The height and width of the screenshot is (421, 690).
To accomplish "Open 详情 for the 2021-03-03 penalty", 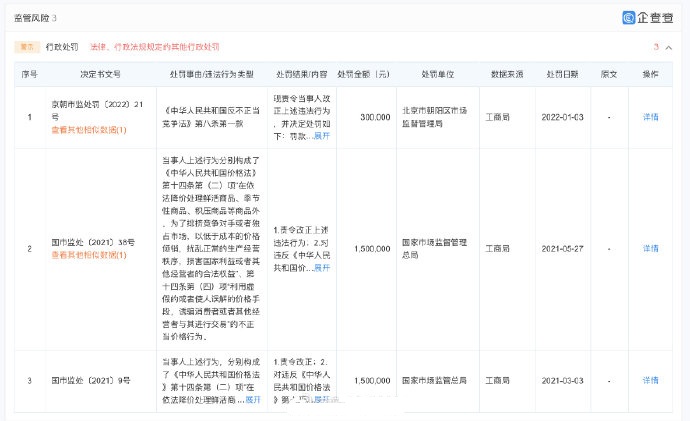I will click(x=650, y=380).
